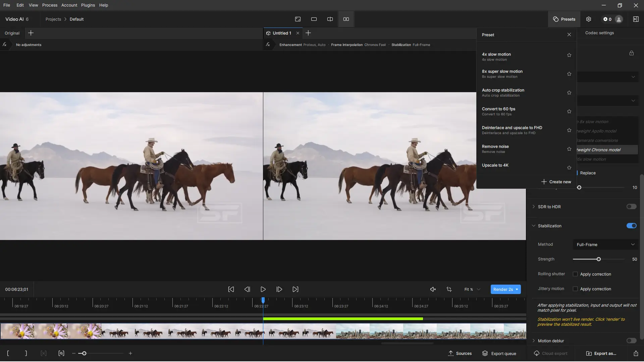Image resolution: width=644 pixels, height=362 pixels.
Task: Jump to the previous clip button
Action: 231,289
